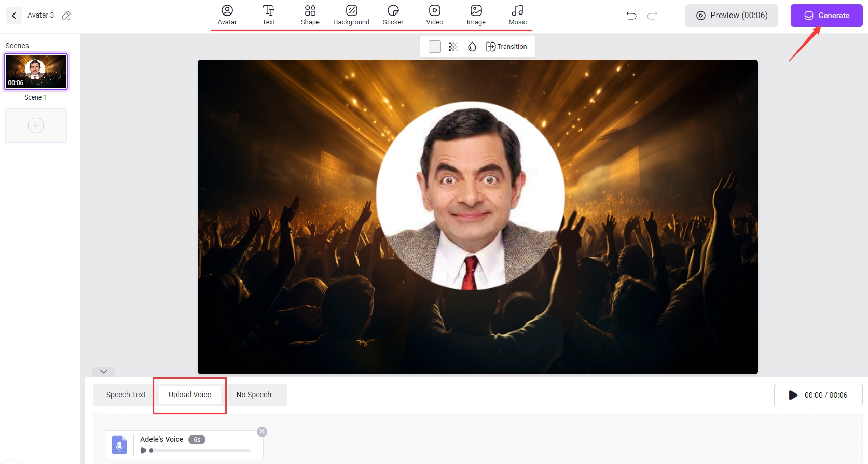868x464 pixels.
Task: Open the Text tool
Action: pyautogui.click(x=269, y=15)
